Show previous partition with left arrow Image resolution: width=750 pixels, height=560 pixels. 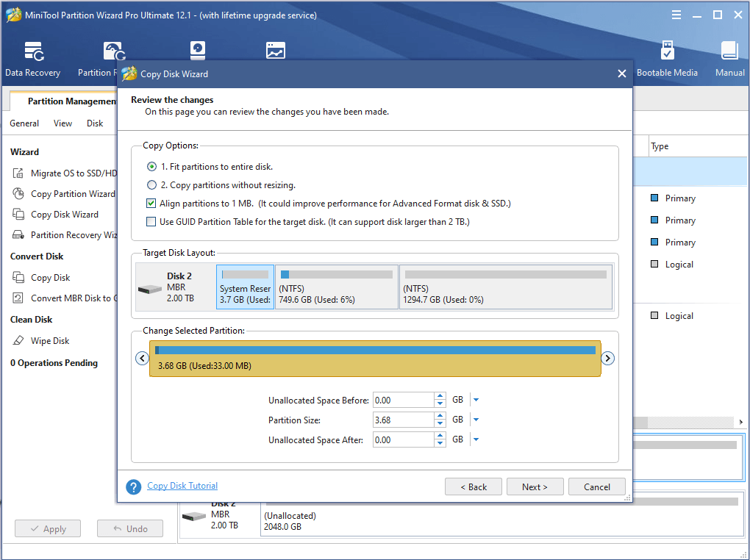142,358
